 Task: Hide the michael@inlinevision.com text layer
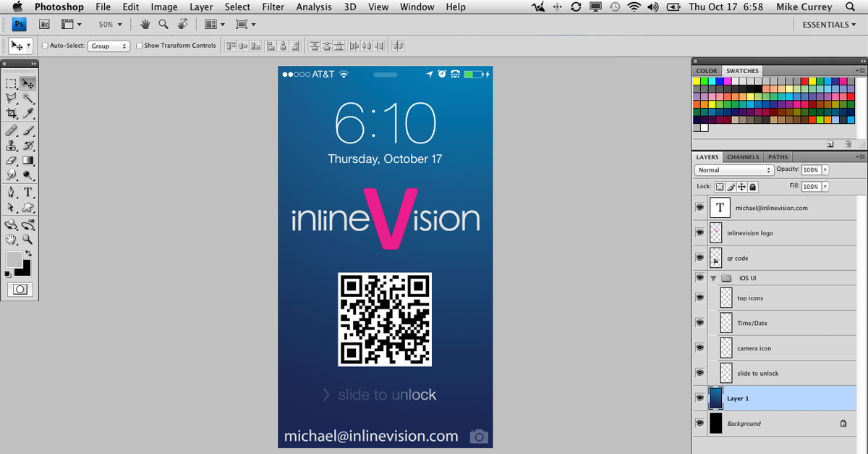point(699,208)
